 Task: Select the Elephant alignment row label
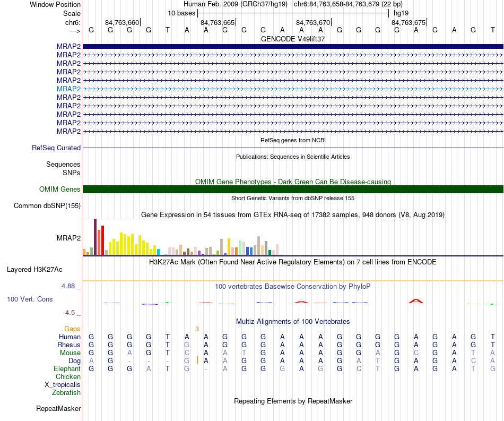click(x=67, y=368)
